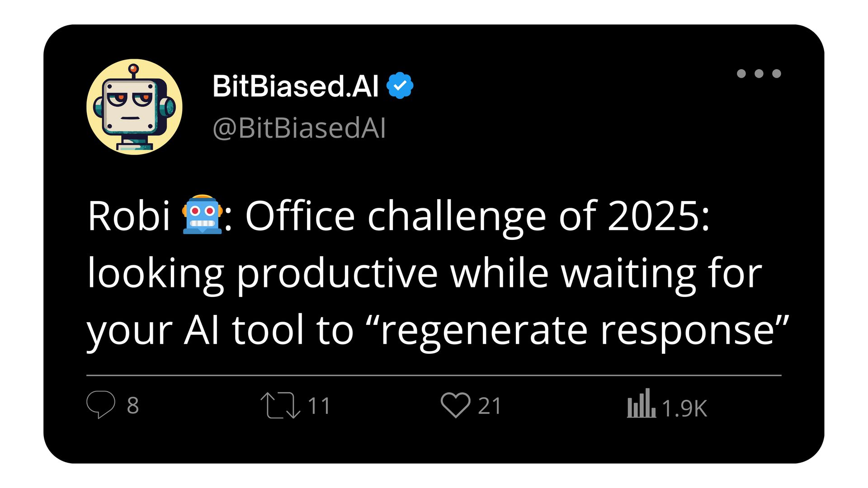This screenshot has height=488, width=868.
Task: Click the retweet arrows icon
Action: click(280, 405)
